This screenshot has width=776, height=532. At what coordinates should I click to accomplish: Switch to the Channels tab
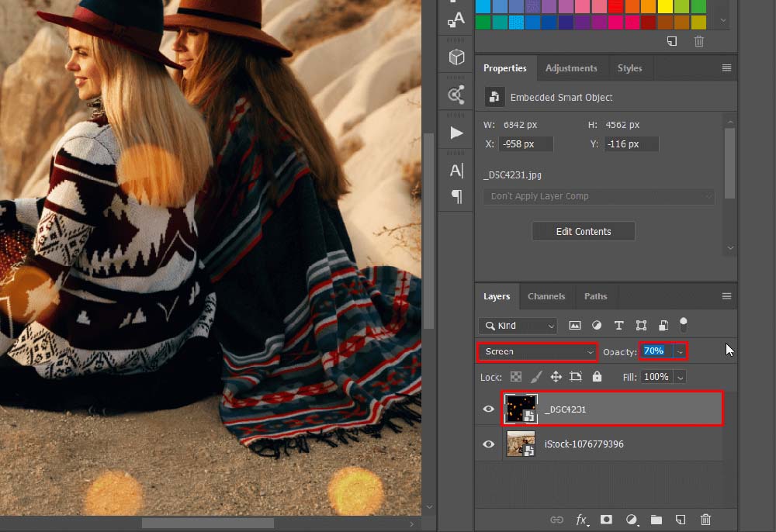click(546, 295)
